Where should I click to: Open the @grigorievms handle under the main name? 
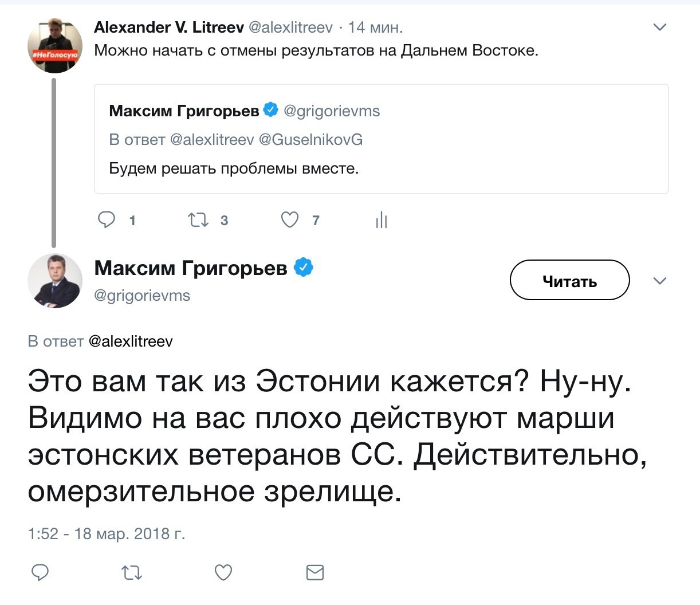[x=141, y=296]
